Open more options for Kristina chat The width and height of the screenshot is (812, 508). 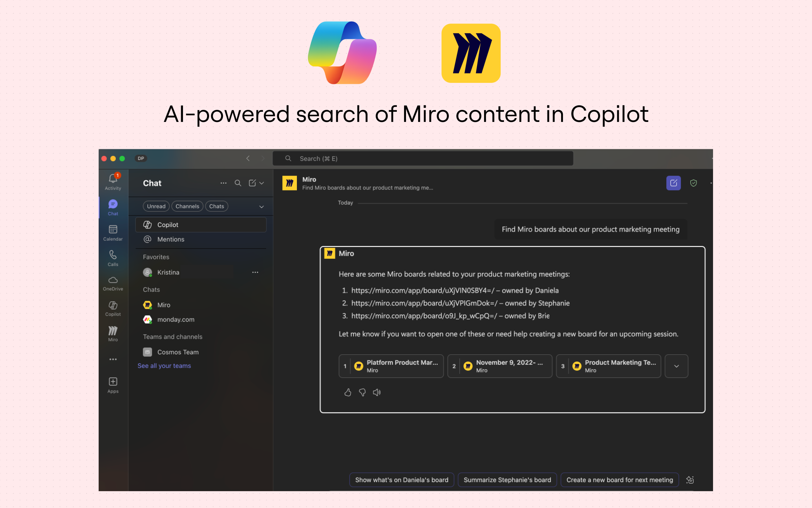[255, 272]
